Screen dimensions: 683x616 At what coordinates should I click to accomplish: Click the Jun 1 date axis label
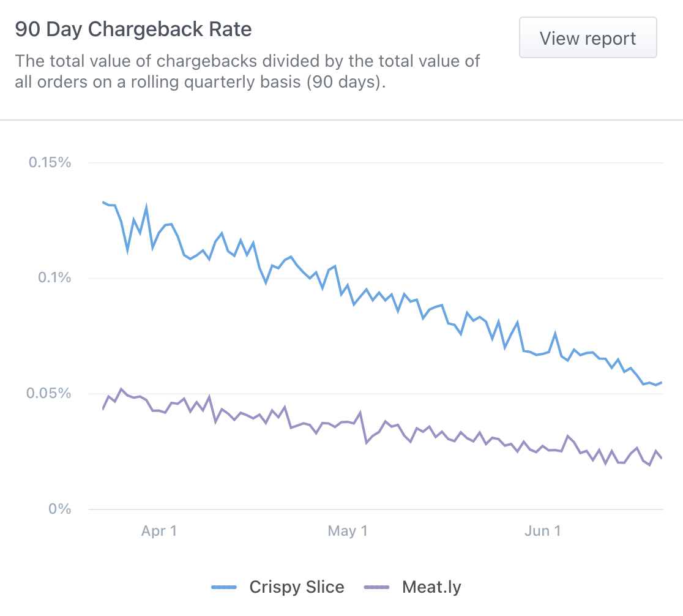click(x=542, y=531)
